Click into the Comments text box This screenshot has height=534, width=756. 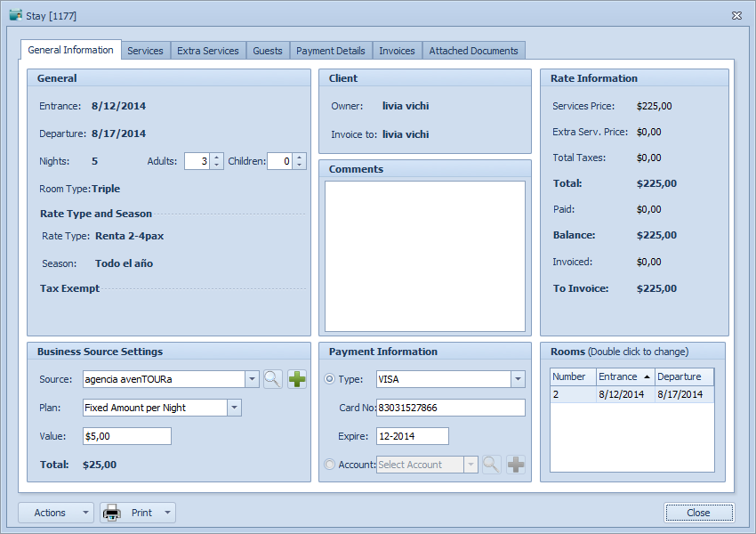pyautogui.click(x=424, y=256)
